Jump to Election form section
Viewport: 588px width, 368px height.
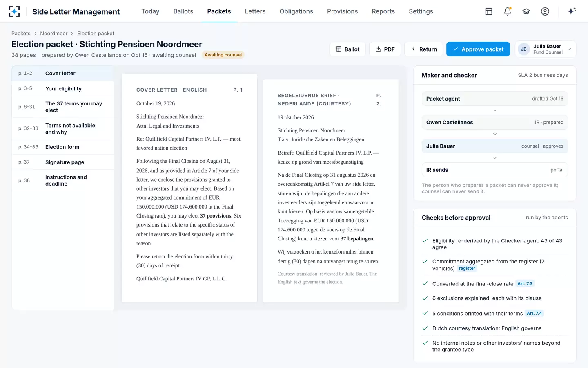62,147
